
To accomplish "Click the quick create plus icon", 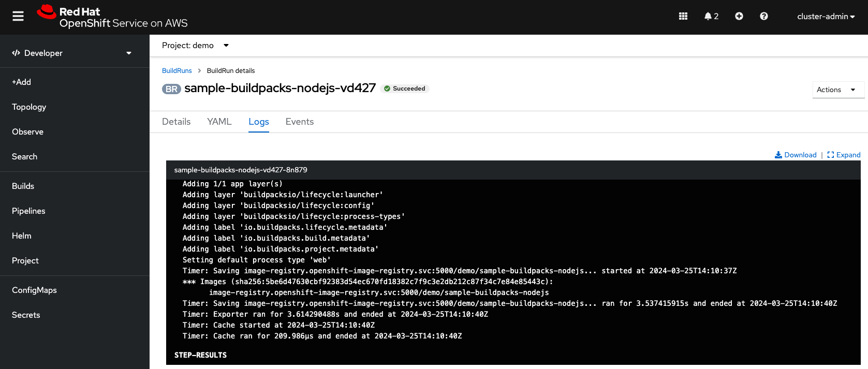I will tap(739, 16).
